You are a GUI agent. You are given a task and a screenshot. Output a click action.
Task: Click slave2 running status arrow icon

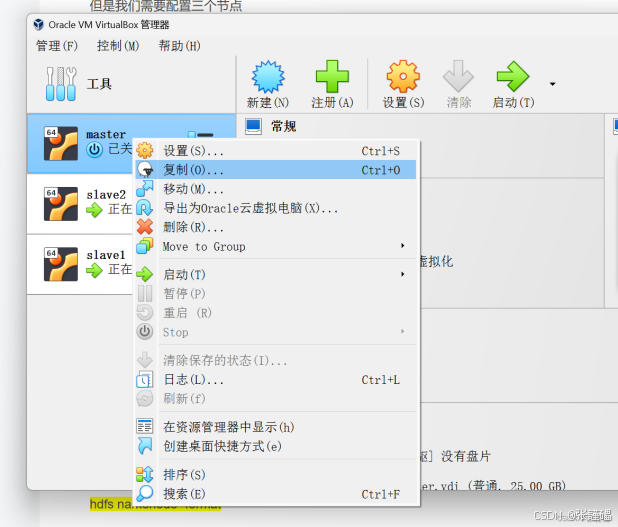tap(94, 210)
